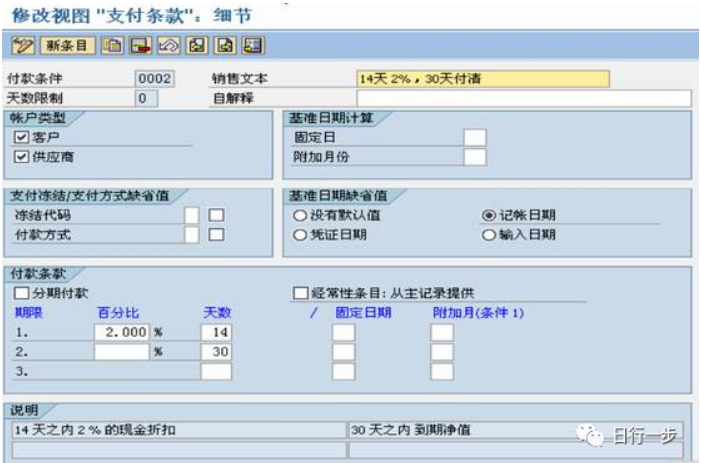Viewport: 701px width, 463px height.
Task: Click the empty second-row left description field
Action: (179, 449)
